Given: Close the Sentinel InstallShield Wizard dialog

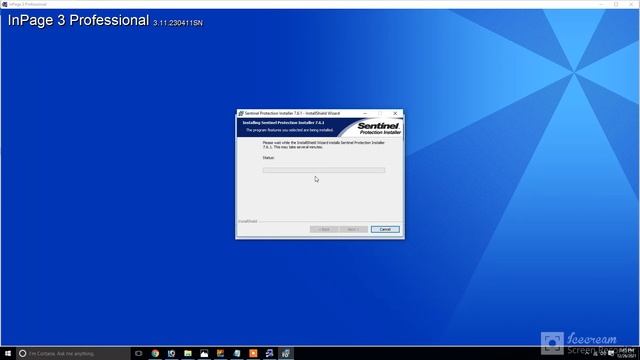Looking at the screenshot, I should 395,113.
